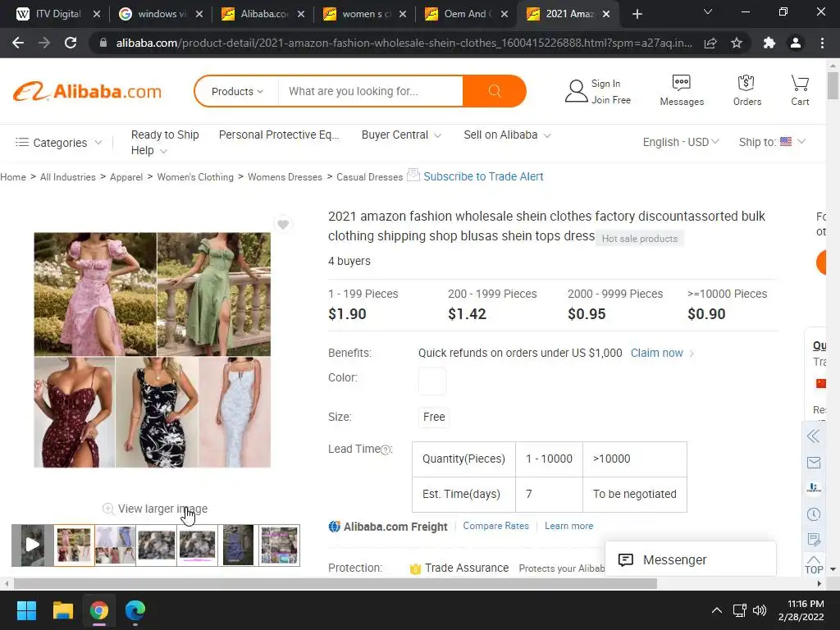Click the Sign In user avatar icon
This screenshot has width=840, height=630.
pyautogui.click(x=576, y=91)
